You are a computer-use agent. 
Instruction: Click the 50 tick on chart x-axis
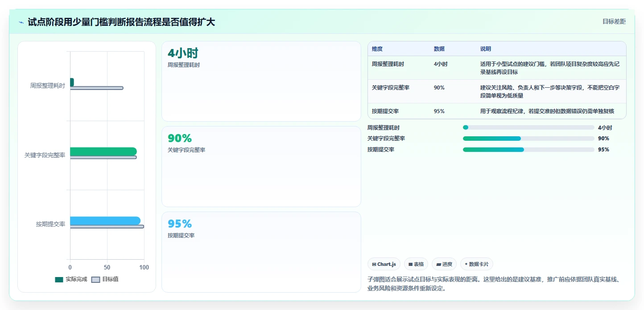[107, 267]
